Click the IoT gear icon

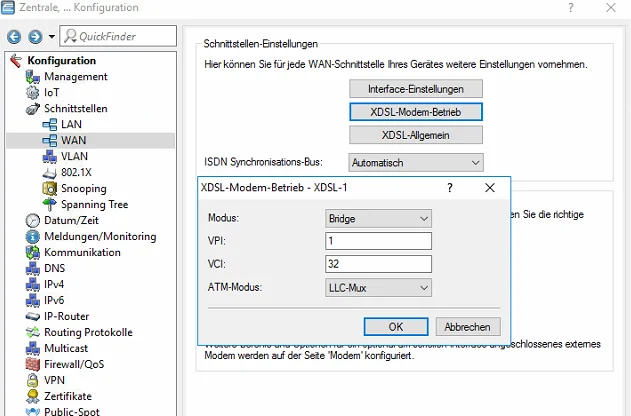[x=33, y=93]
